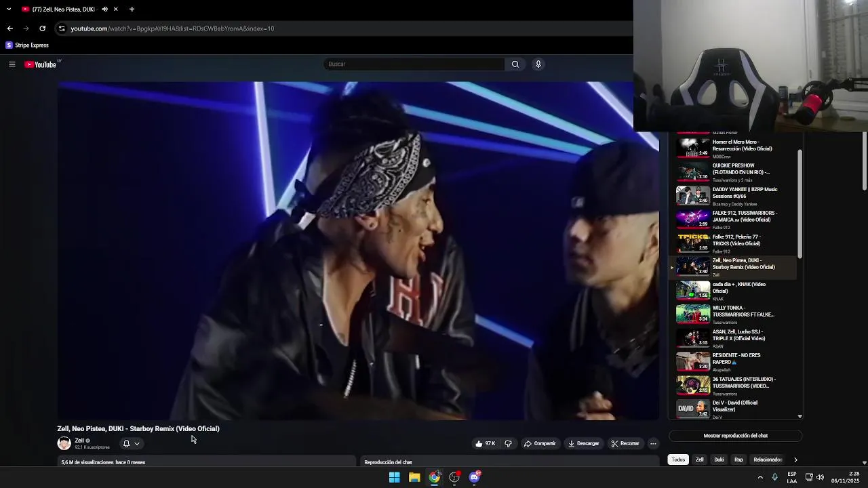Go to the YouTube home logo
868x488 pixels.
41,64
